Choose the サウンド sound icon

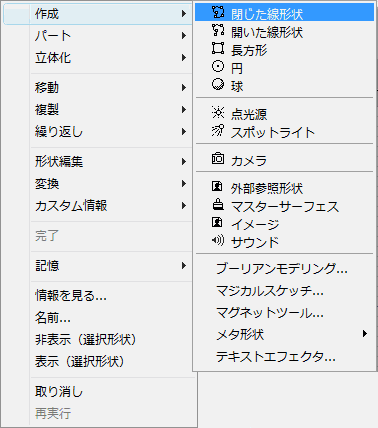tap(218, 240)
